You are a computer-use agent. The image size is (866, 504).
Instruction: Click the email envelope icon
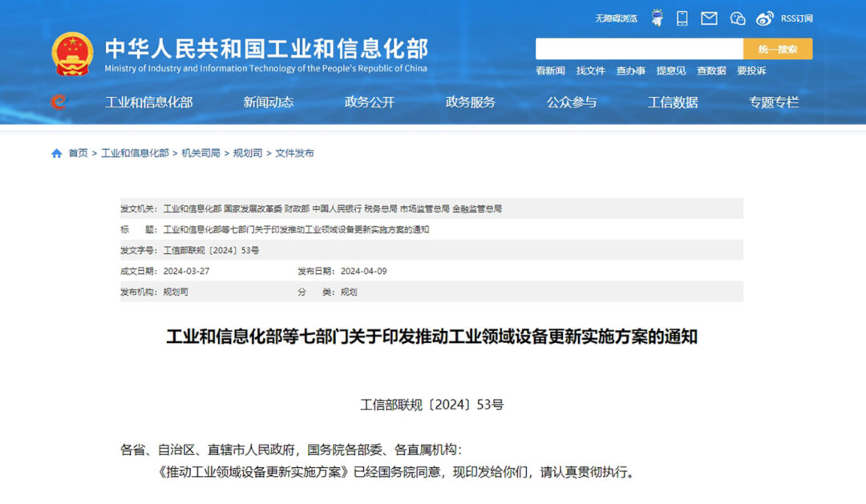coord(709,18)
